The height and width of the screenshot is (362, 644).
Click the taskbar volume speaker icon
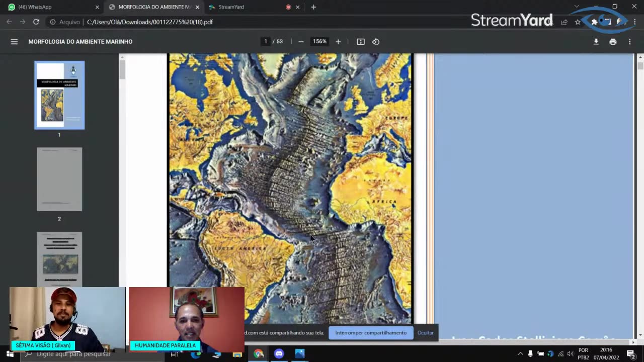[x=570, y=354]
